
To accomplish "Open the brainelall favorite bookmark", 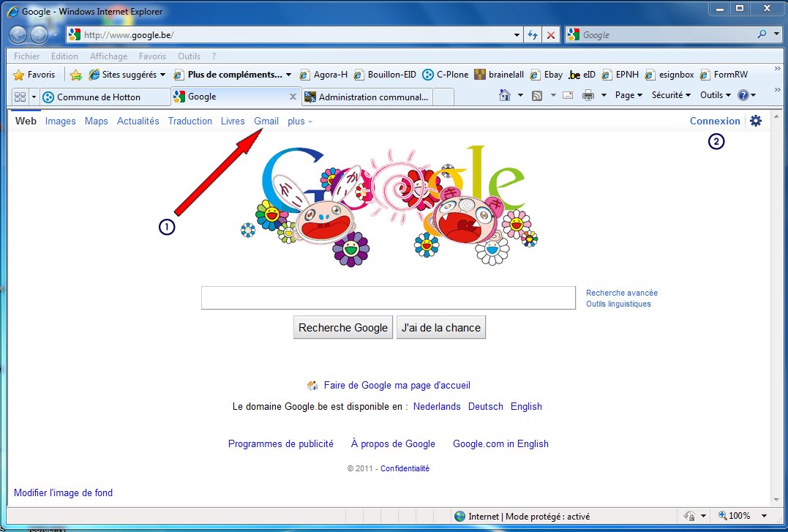I will coord(499,75).
